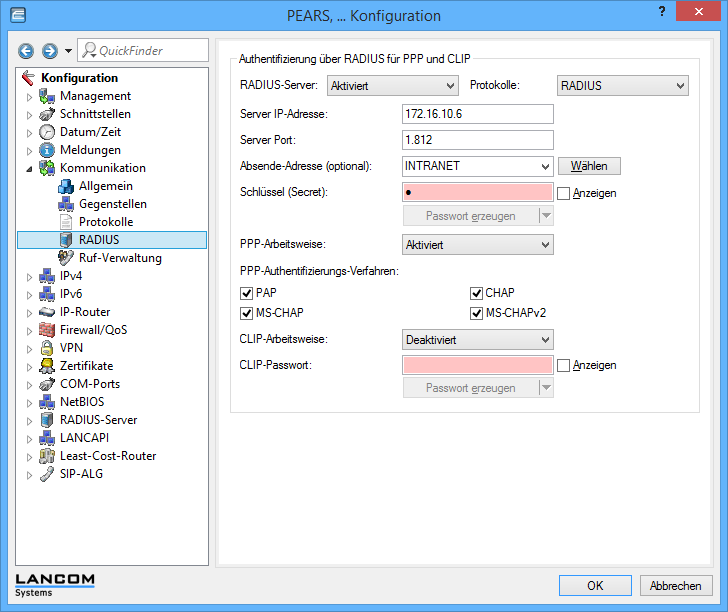This screenshot has height=612, width=728.
Task: Open Gegenstellen in the tree
Action: pos(112,204)
